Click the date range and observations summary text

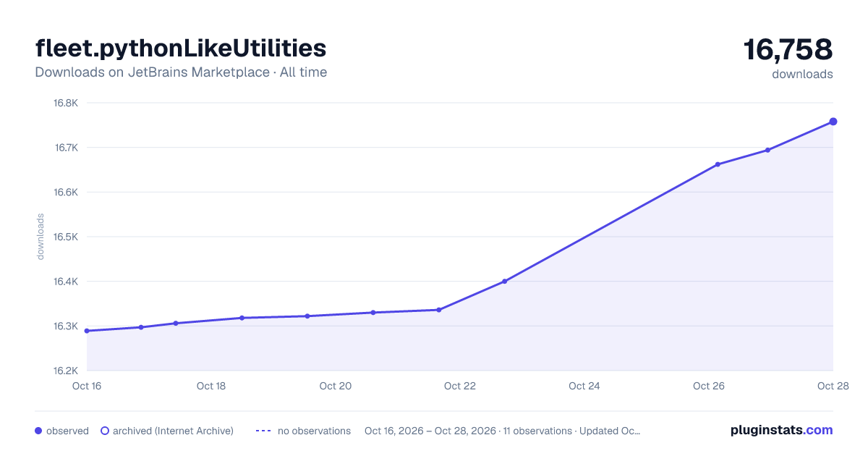pos(503,431)
